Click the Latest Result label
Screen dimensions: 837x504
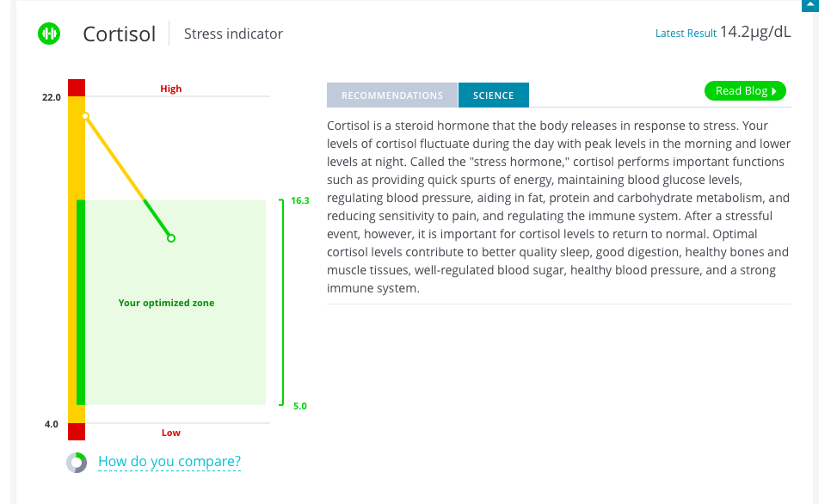tap(686, 34)
